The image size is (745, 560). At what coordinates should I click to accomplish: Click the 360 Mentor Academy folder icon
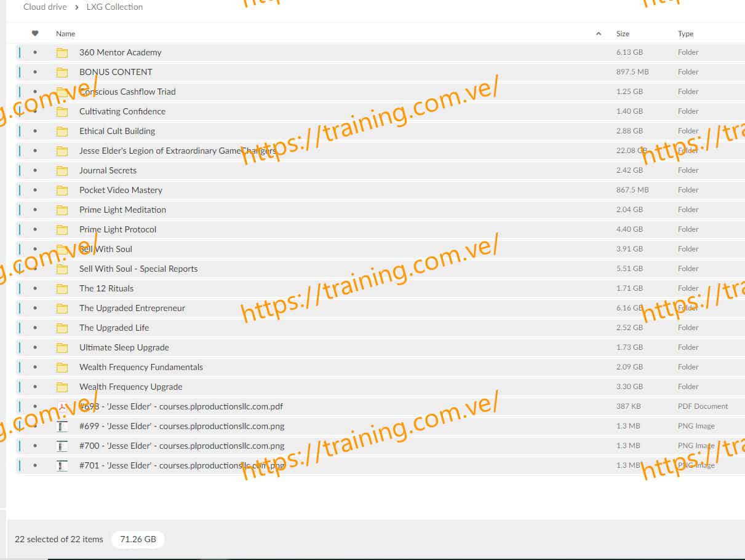pos(62,53)
